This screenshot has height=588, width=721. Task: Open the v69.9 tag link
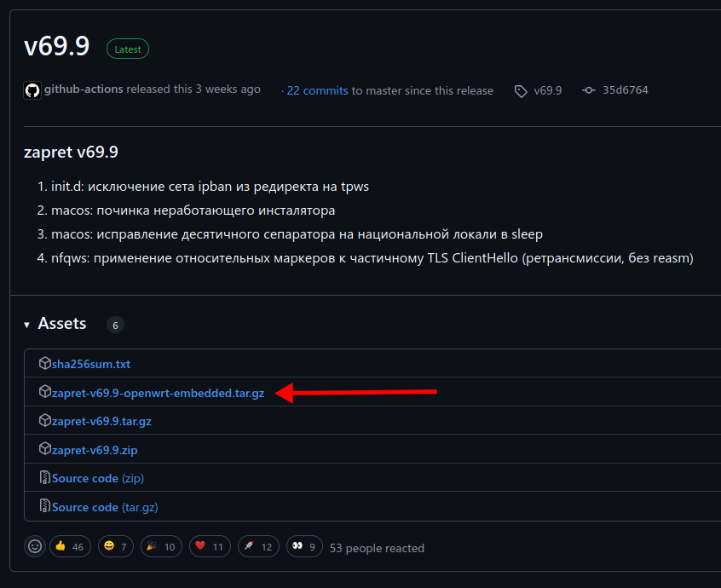[x=548, y=90]
